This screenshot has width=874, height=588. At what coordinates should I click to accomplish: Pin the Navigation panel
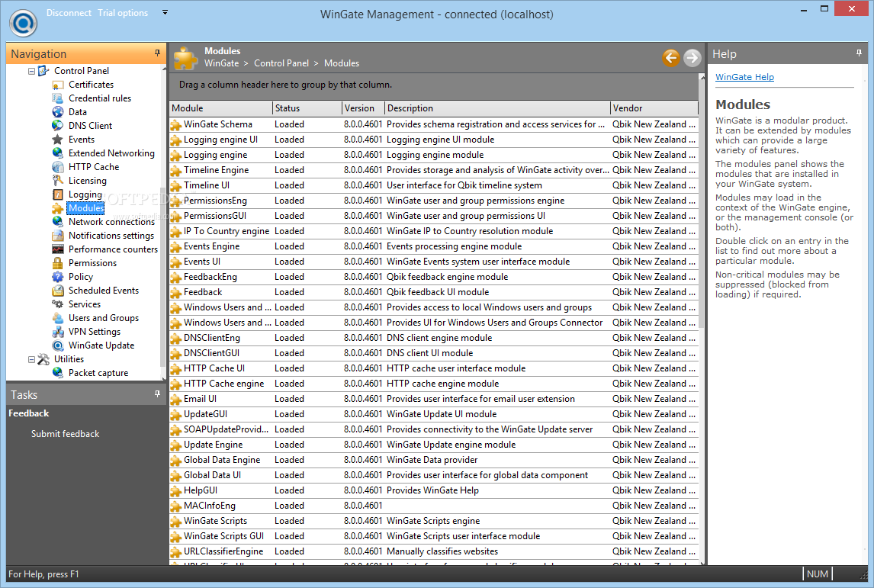(x=157, y=53)
